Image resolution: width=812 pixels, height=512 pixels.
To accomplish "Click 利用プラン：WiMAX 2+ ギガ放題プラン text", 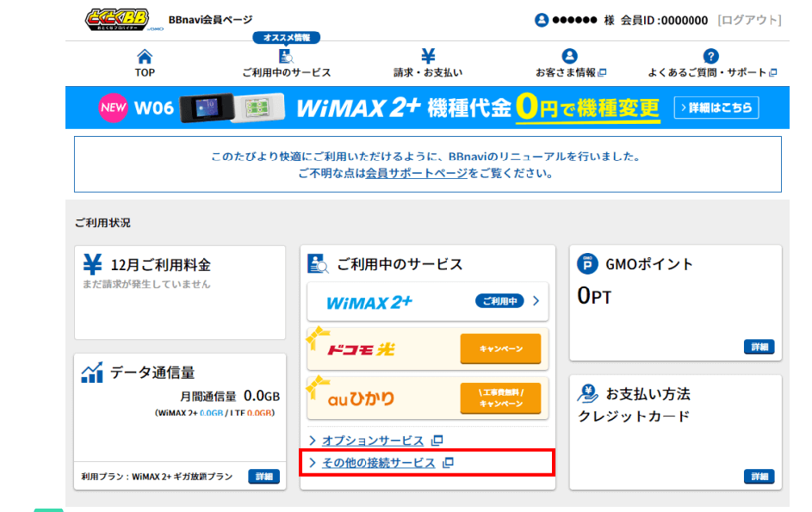I will 157,476.
